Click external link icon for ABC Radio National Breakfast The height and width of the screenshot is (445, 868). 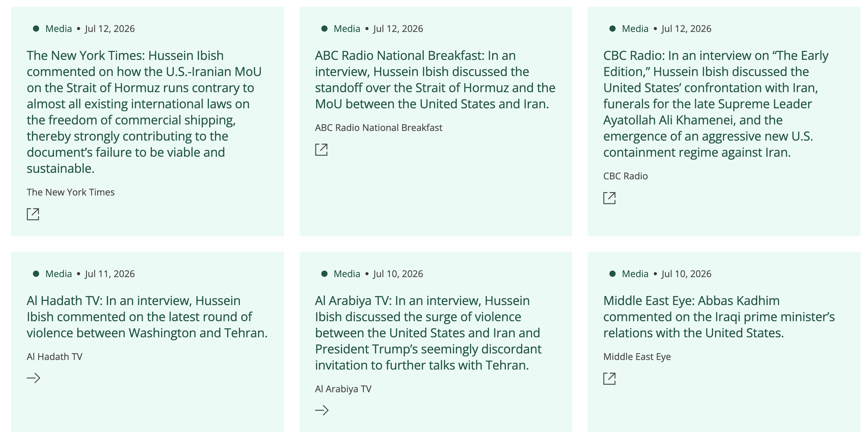pos(321,150)
